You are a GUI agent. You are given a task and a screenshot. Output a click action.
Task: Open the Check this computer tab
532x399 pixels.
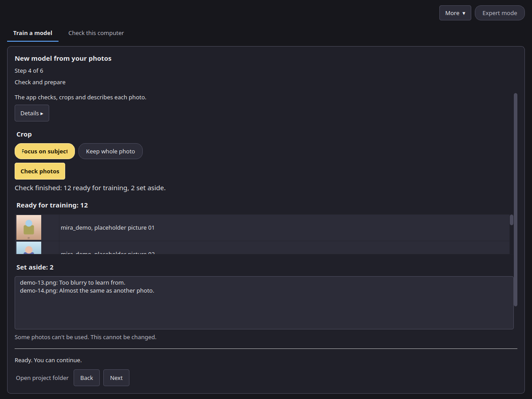coord(96,33)
